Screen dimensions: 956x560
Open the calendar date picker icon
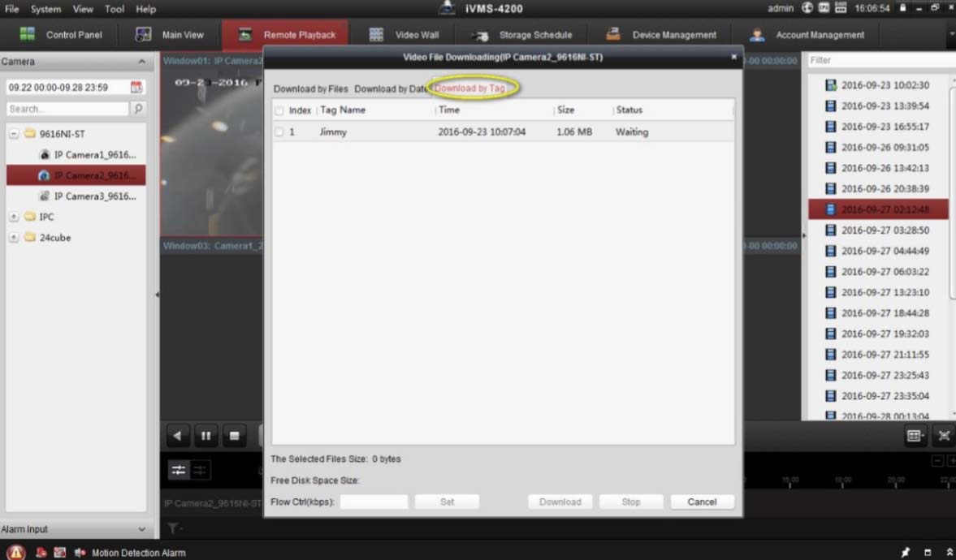[x=136, y=87]
